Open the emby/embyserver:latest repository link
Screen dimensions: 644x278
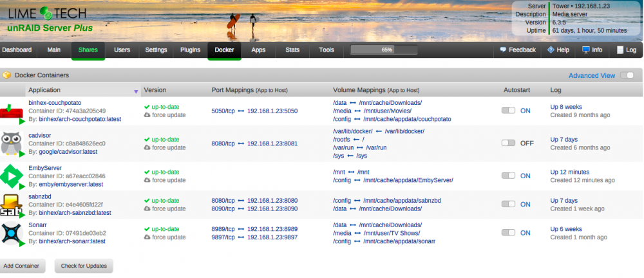coord(71,185)
